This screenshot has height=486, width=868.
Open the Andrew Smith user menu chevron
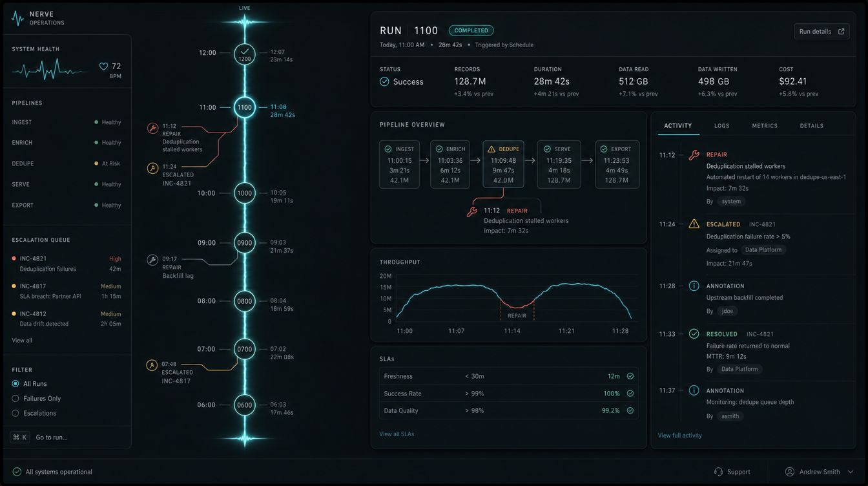click(x=851, y=472)
